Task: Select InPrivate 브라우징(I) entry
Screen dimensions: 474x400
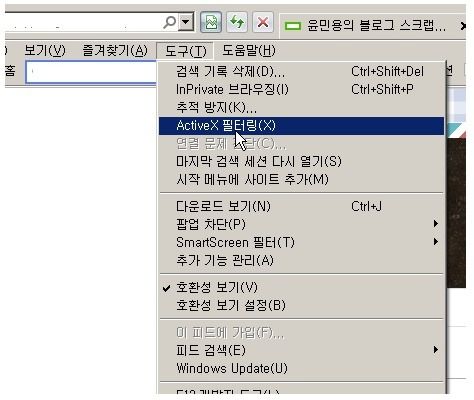Action: (301, 89)
